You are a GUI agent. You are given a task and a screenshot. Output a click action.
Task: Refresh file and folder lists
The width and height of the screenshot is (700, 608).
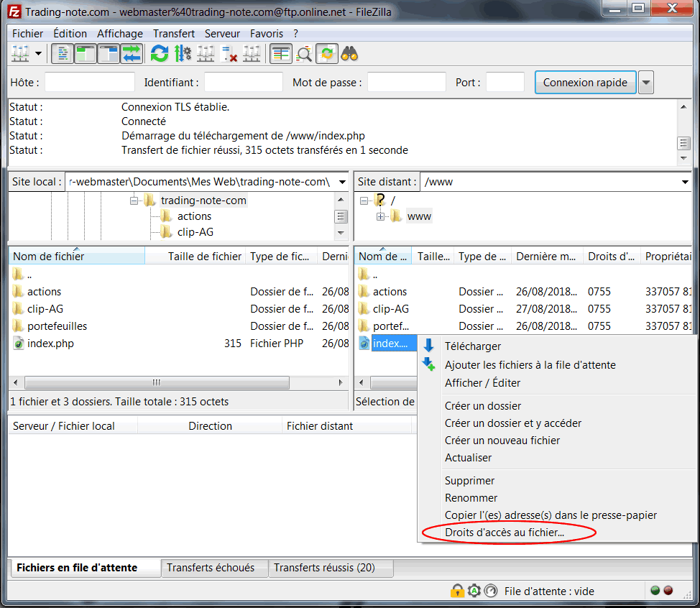coord(160,54)
